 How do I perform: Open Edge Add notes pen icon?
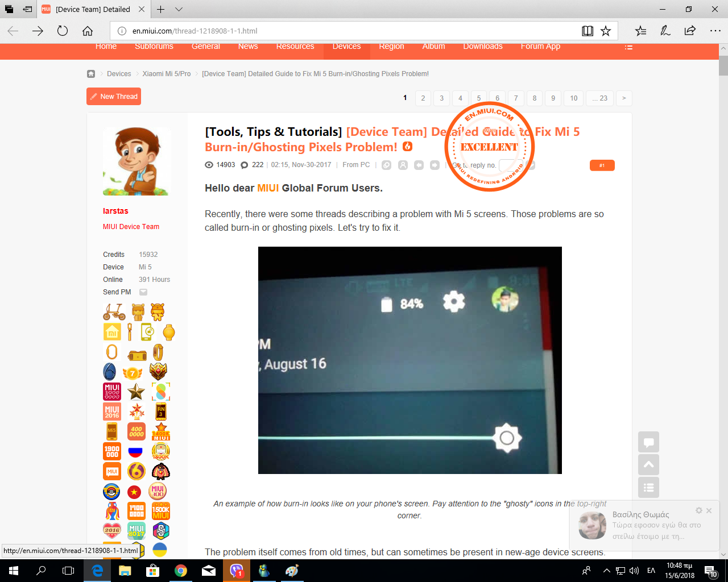(x=665, y=31)
